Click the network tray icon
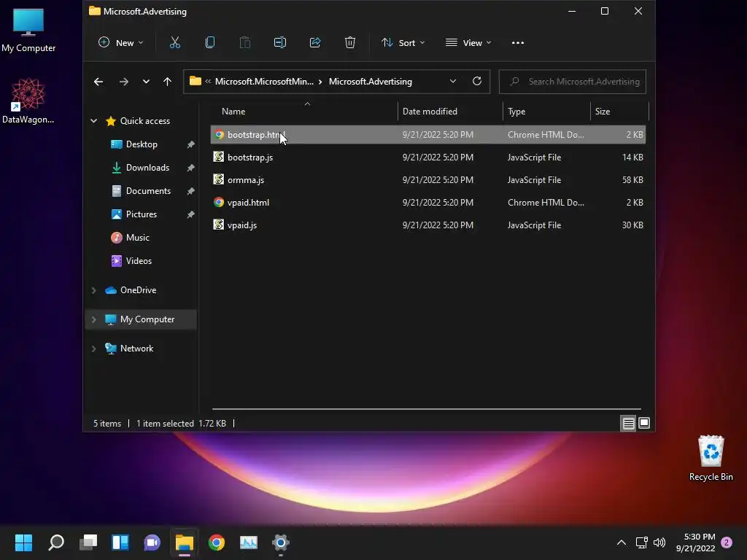This screenshot has height=560, width=747. coord(641,542)
